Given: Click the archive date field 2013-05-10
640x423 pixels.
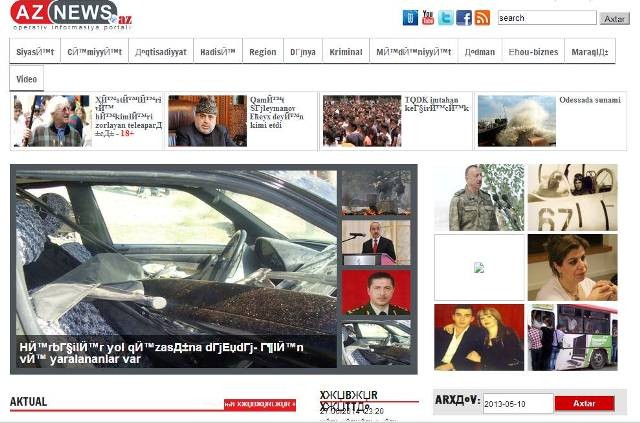Looking at the screenshot, I should tap(518, 404).
